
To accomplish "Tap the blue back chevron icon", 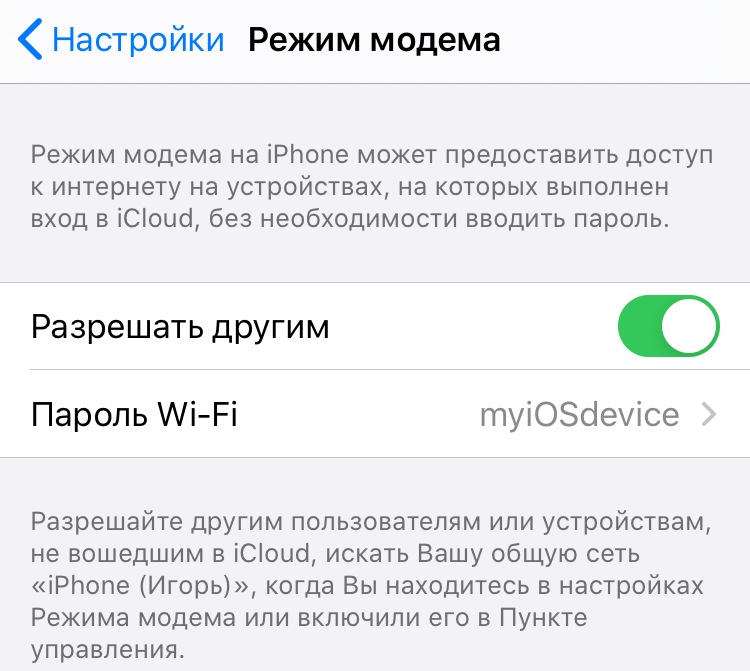I will point(30,39).
